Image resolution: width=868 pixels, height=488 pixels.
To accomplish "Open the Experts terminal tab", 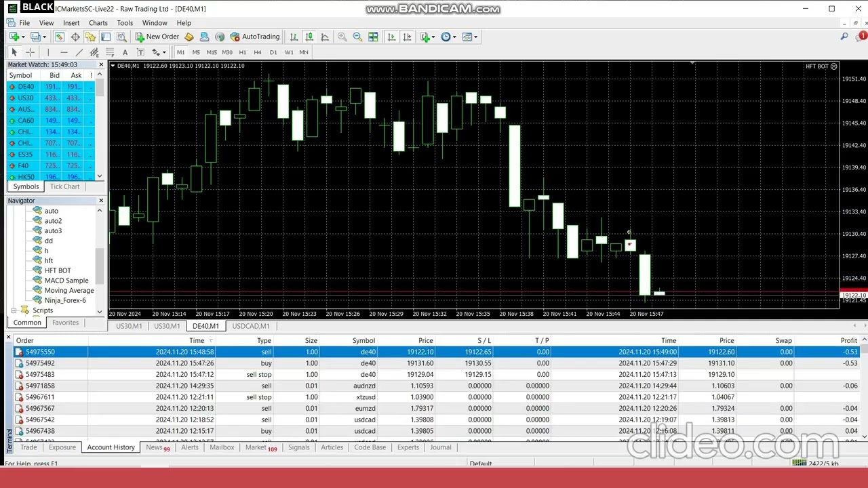I will (408, 447).
